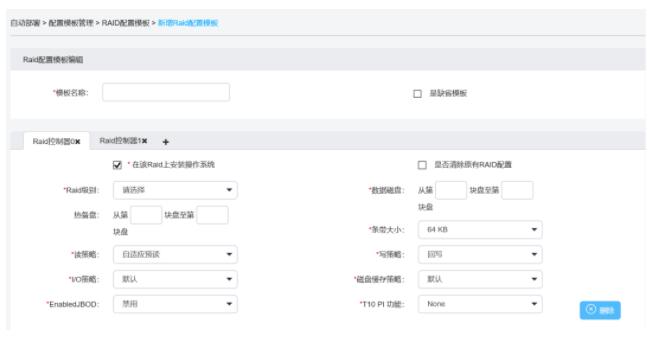
Task: Click the 新增Raid配置模板 breadcrumb link
Action: 188,23
